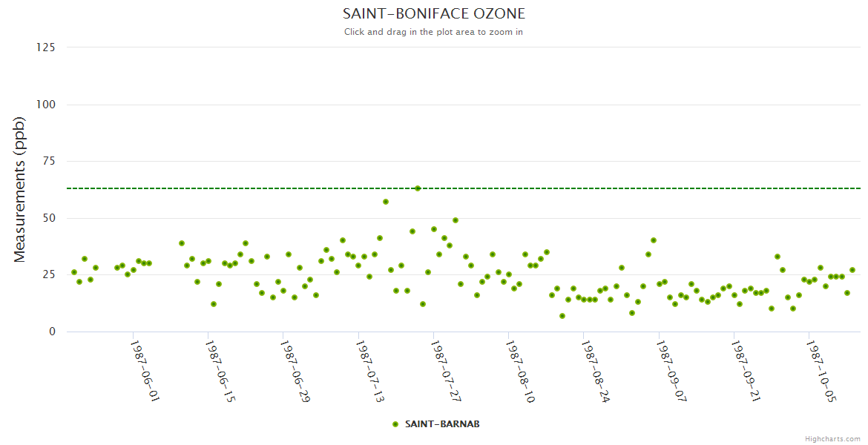Viewport: 868px width, 445px height.
Task: Click the Measurements (ppb) axis title
Action: (x=20, y=189)
